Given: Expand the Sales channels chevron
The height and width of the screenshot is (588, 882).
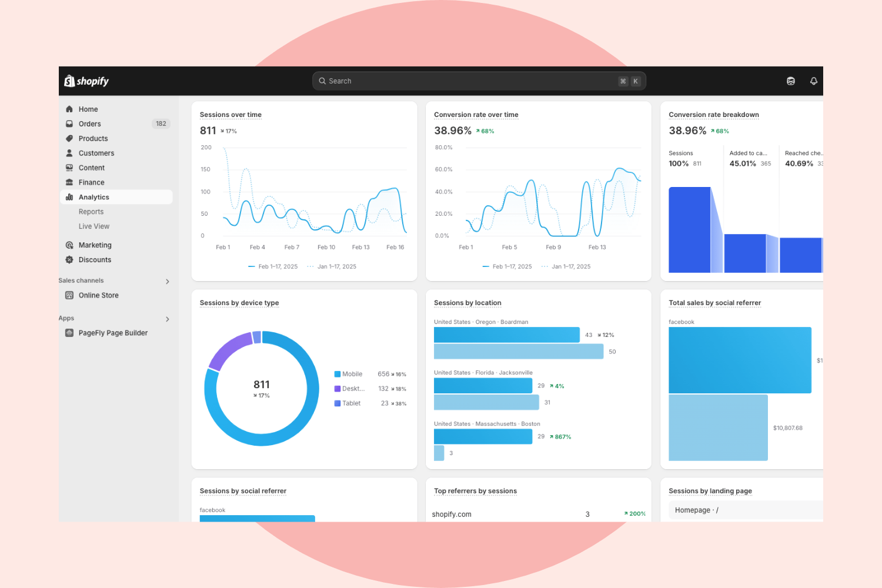Looking at the screenshot, I should 168,282.
